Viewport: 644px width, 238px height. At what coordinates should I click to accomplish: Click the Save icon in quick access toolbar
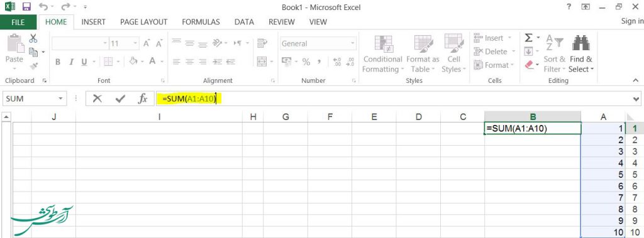coord(26,6)
